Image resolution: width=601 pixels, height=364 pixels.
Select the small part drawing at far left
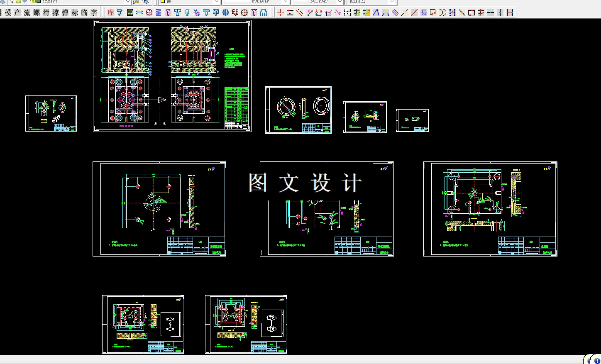click(51, 113)
